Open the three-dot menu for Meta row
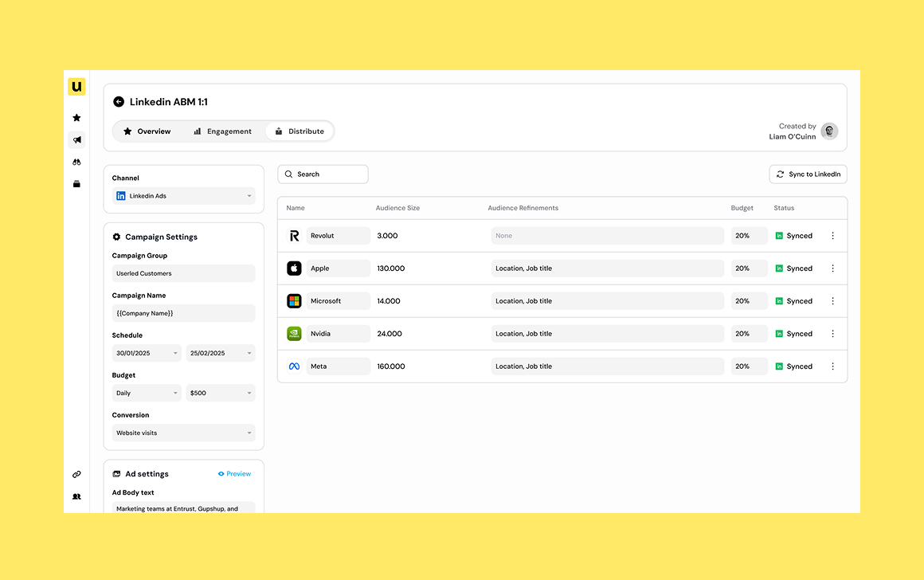This screenshot has height=580, width=924. 832,366
